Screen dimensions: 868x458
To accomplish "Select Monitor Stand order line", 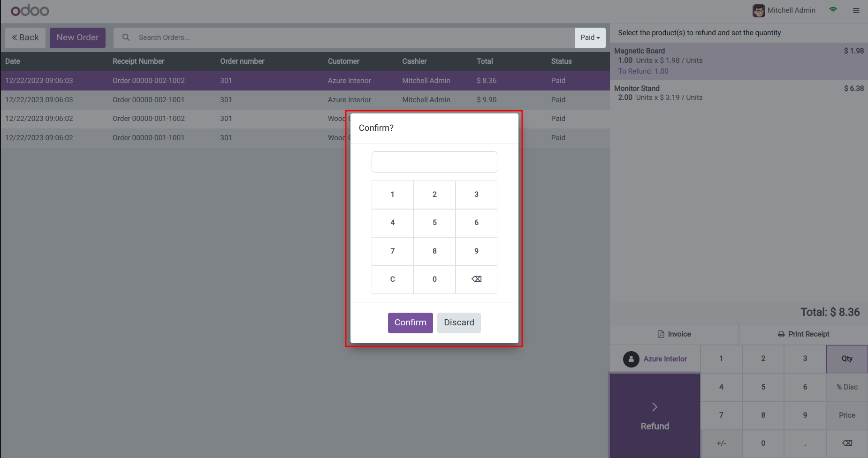I will 739,93.
